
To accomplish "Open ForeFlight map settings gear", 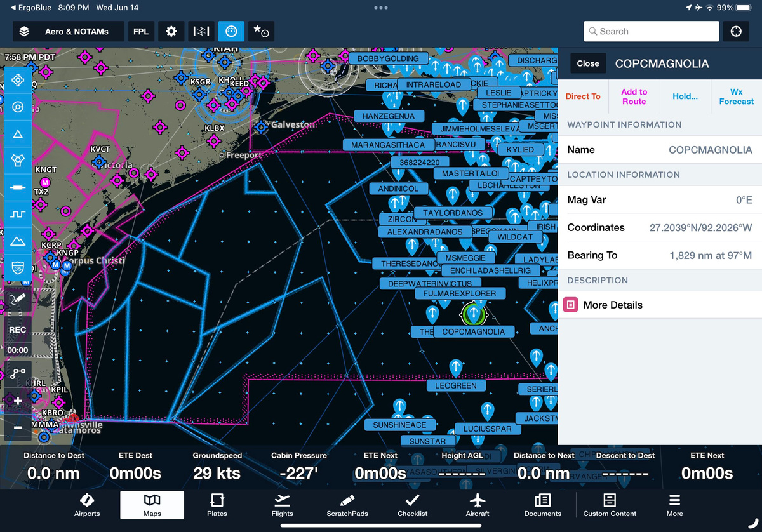I will pos(171,30).
